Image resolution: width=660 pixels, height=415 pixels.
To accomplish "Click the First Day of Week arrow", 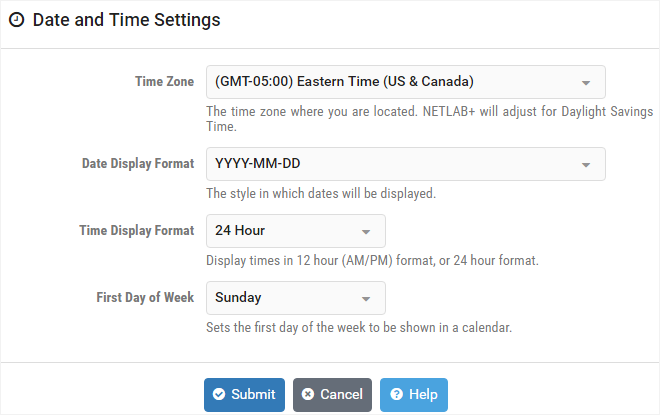I will pyautogui.click(x=366, y=298).
